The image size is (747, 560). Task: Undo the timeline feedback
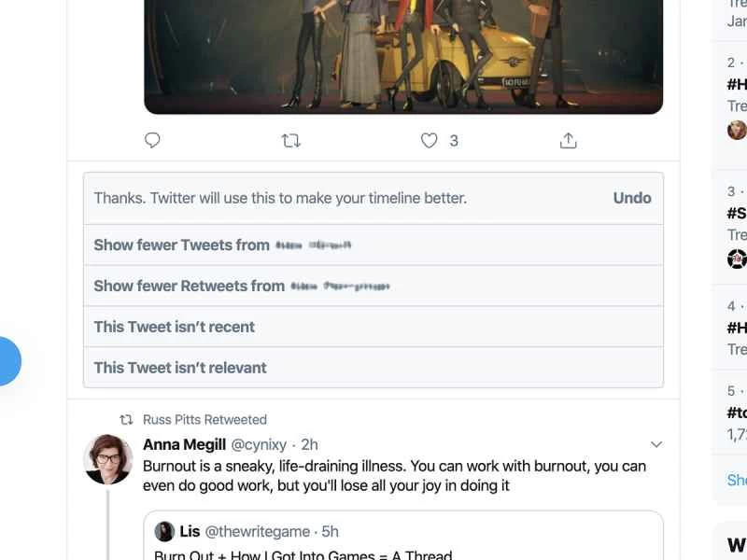(632, 198)
